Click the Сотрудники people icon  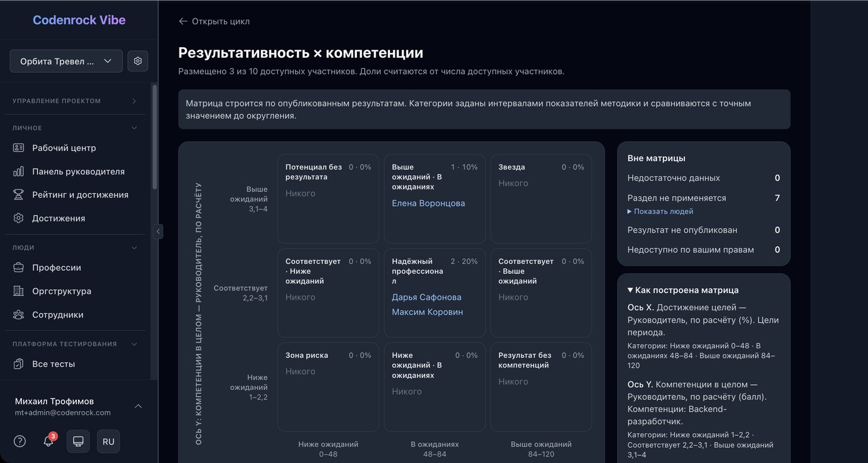18,314
